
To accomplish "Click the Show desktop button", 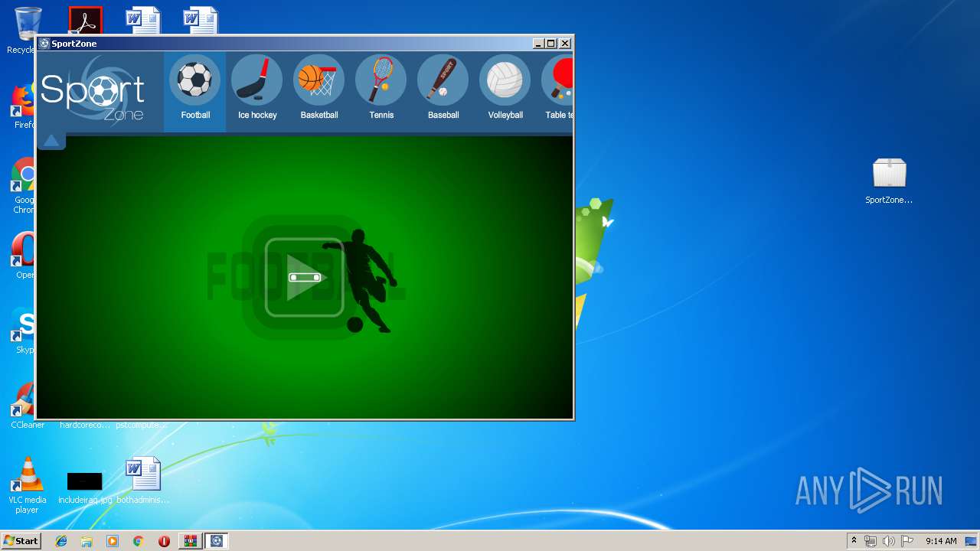I will point(971,541).
